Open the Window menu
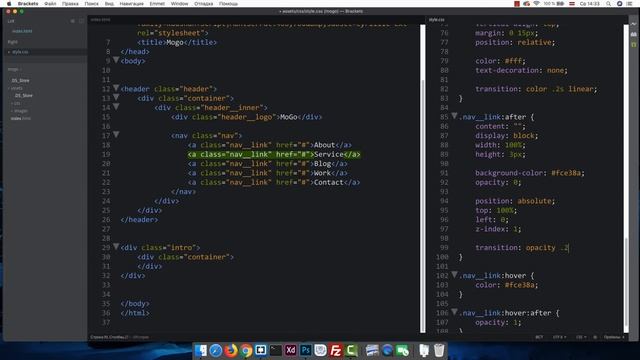The image size is (640, 360). [x=179, y=4]
